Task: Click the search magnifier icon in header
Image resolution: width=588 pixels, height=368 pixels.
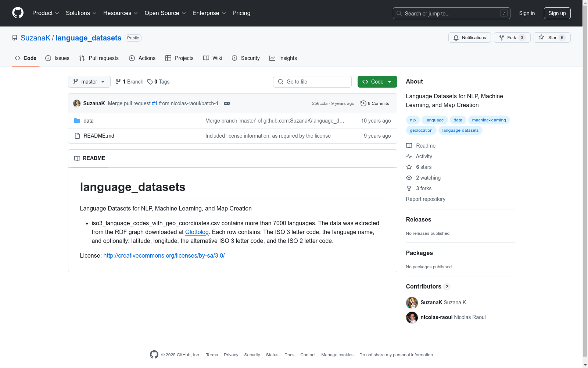Action: (x=399, y=13)
